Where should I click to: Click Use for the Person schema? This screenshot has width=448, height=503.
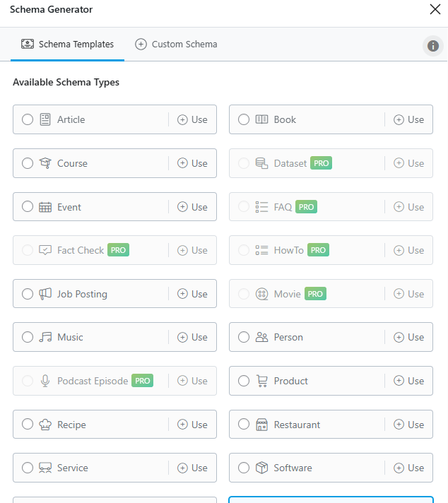[409, 337]
